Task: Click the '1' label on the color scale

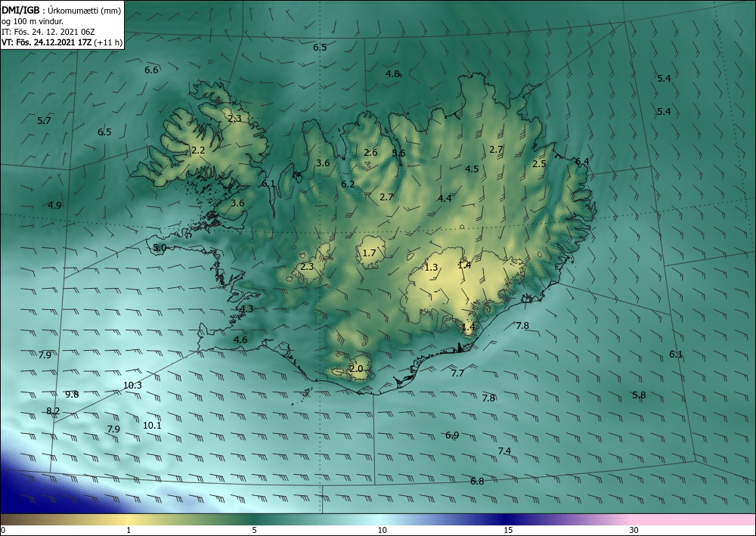Action: [129, 530]
